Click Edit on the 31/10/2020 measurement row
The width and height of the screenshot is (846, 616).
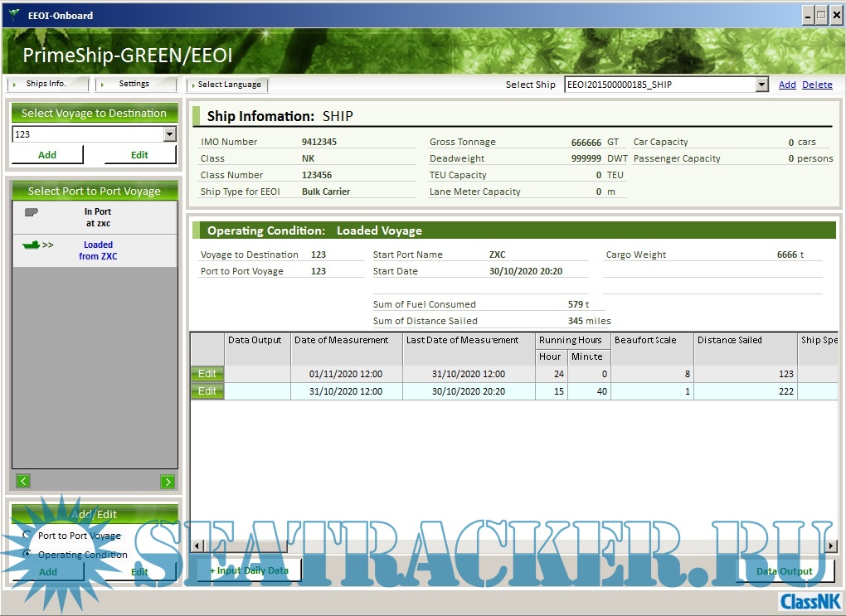pos(207,391)
